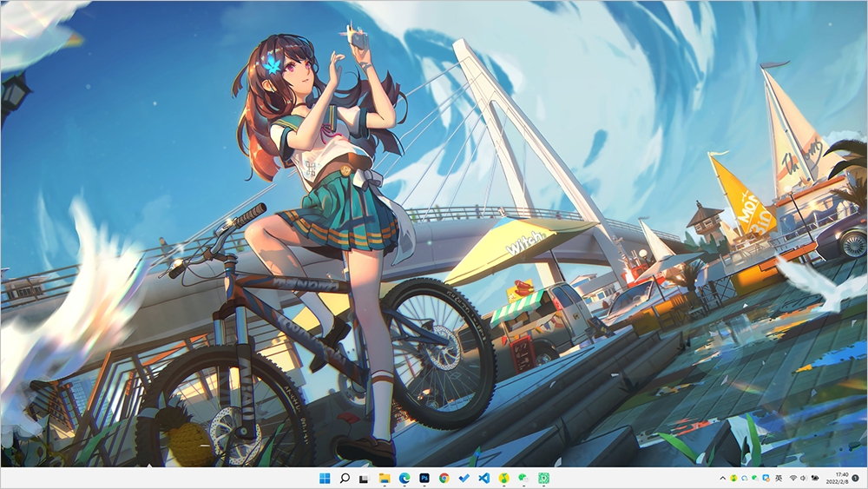The width and height of the screenshot is (868, 489).
Task: Toggle the 英 input method indicator
Action: [779, 478]
